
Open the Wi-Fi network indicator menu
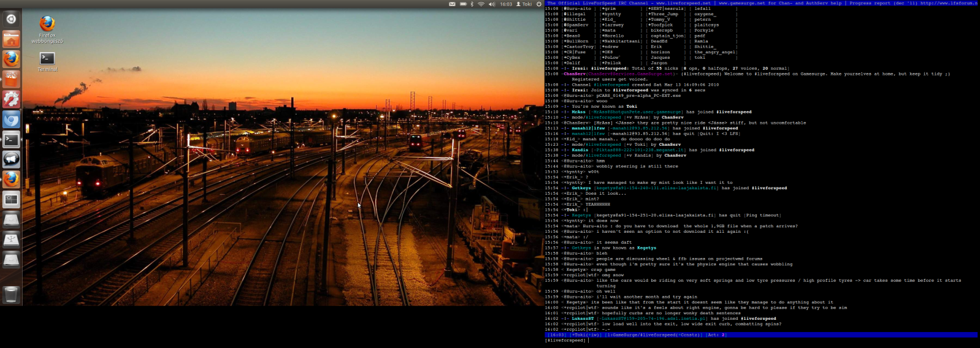[481, 4]
